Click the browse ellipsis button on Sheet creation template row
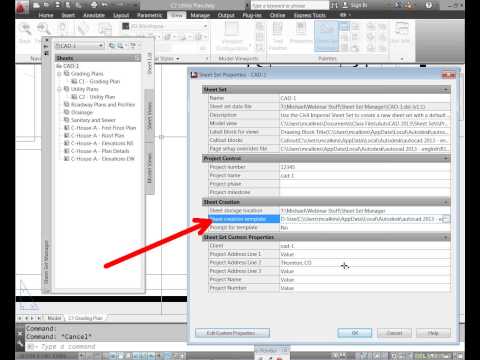The width and height of the screenshot is (480, 360). point(446,219)
